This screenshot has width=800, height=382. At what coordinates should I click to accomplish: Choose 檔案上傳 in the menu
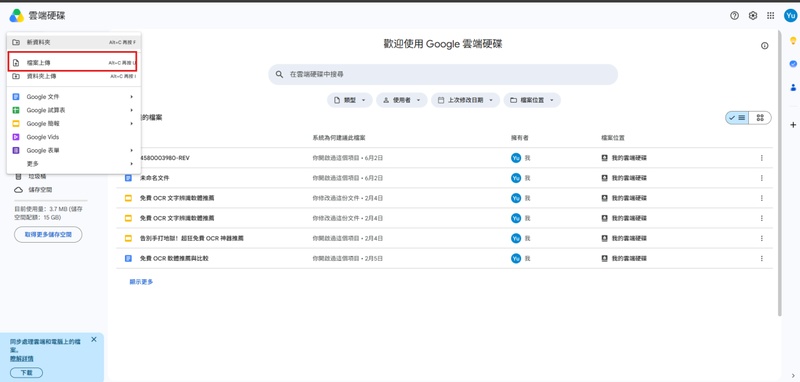point(74,63)
